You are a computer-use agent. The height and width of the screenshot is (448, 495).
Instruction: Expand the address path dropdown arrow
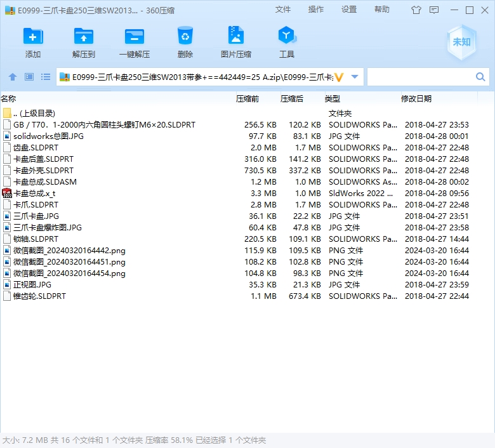click(x=355, y=77)
